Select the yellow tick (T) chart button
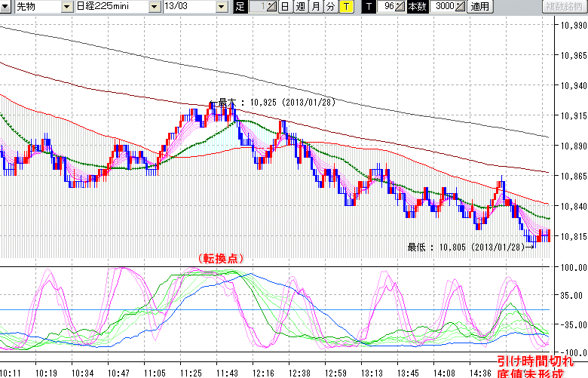 pyautogui.click(x=345, y=7)
